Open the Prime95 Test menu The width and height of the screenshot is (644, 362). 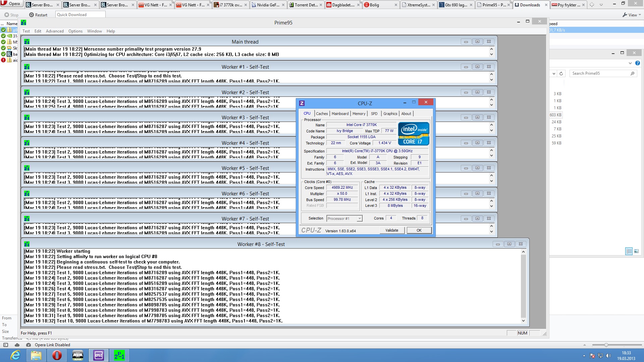click(26, 31)
